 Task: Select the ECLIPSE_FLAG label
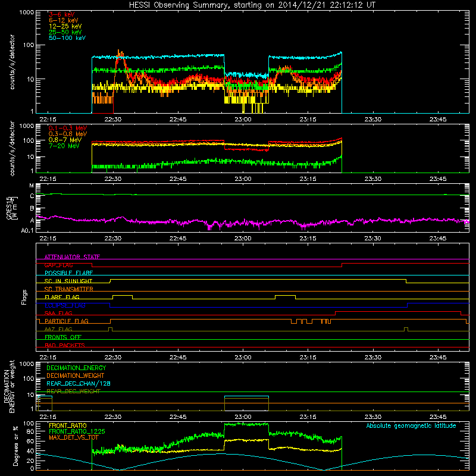(x=65, y=305)
